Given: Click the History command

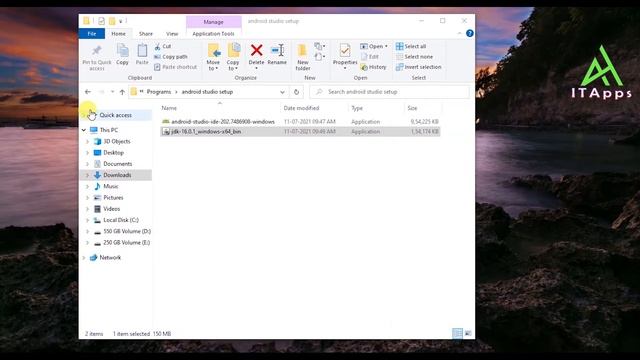Looking at the screenshot, I should pyautogui.click(x=373, y=67).
